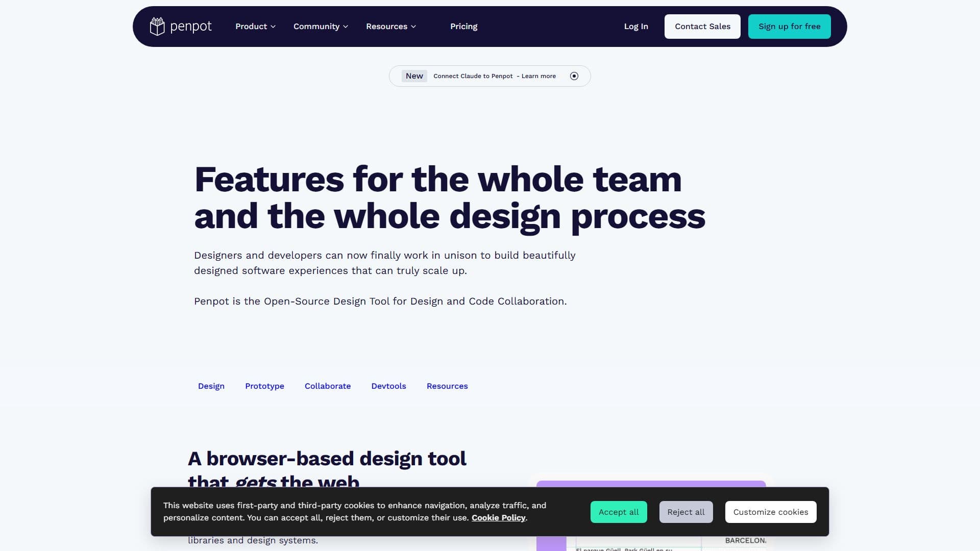
Task: Click the circle icon in announcement banner
Action: point(574,76)
